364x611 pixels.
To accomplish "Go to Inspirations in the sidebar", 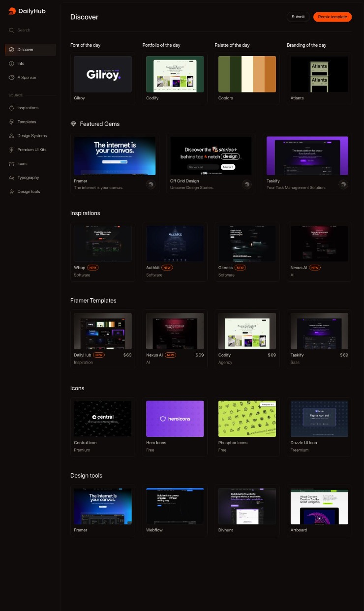I will click(30, 108).
